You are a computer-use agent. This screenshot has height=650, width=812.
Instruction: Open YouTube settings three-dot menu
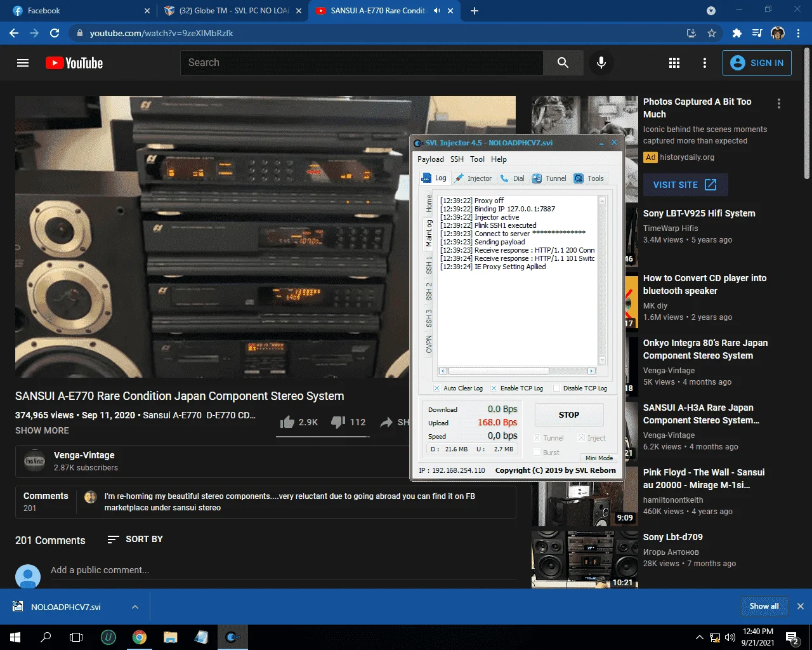tap(704, 63)
